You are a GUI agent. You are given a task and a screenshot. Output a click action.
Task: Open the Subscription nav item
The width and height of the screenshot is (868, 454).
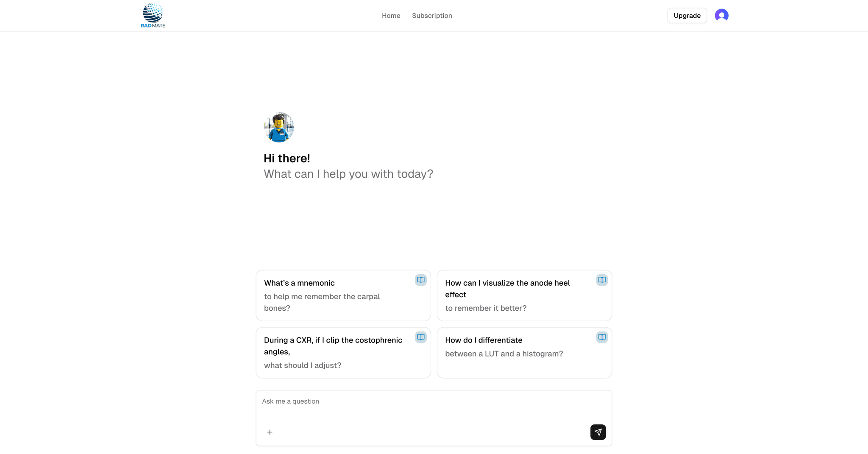[432, 16]
